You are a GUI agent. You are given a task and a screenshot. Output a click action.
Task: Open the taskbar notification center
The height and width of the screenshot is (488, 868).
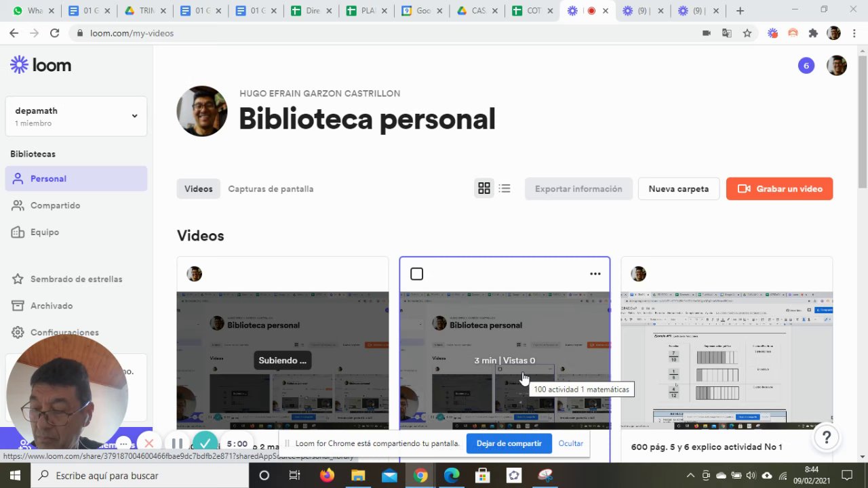pos(846,476)
